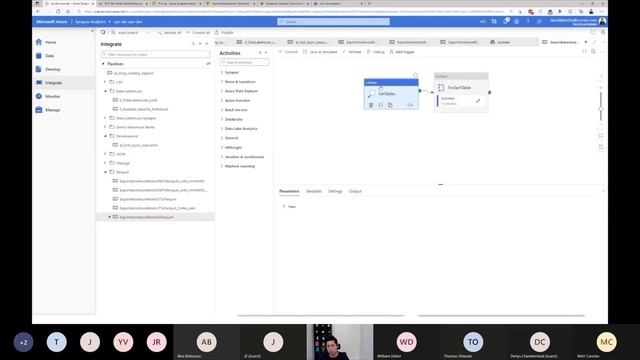Viewport: 640px width, 360px height.
Task: View GetTables activity code with braces icon
Action: pyautogui.click(x=380, y=105)
